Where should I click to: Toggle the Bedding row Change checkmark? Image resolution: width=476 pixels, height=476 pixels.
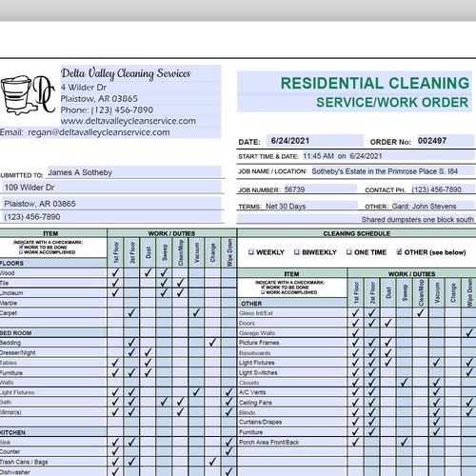(x=212, y=343)
